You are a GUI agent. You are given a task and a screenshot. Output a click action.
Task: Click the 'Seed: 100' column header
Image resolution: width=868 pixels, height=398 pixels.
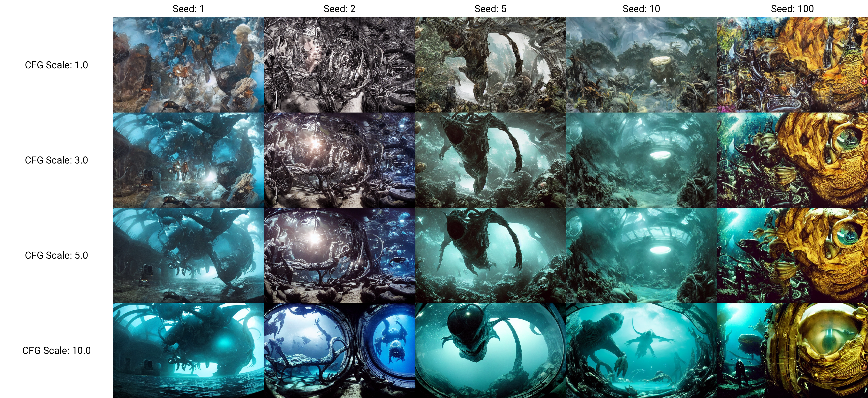tap(792, 9)
